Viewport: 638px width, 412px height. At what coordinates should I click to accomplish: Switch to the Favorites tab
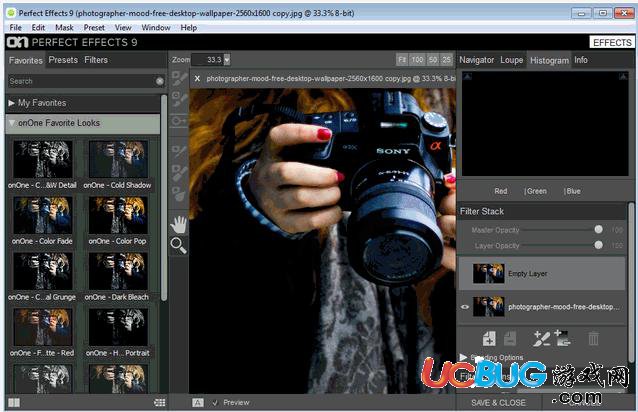coord(26,60)
